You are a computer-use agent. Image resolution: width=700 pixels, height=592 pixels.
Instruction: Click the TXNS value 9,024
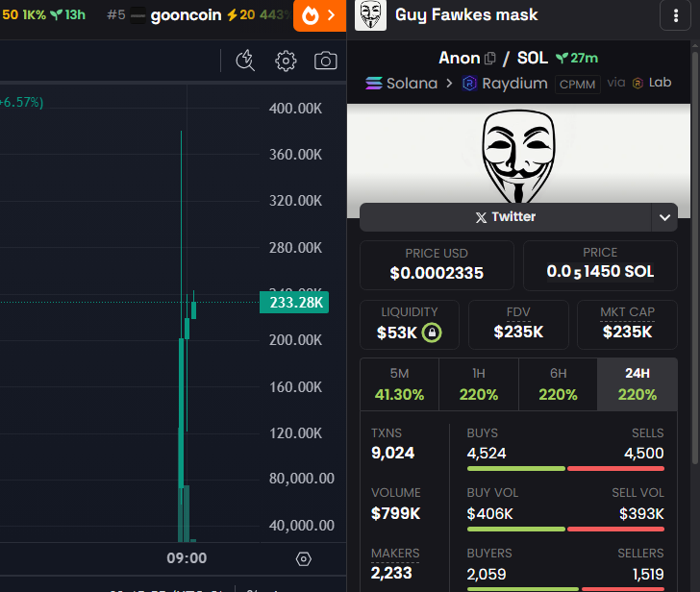coord(393,453)
